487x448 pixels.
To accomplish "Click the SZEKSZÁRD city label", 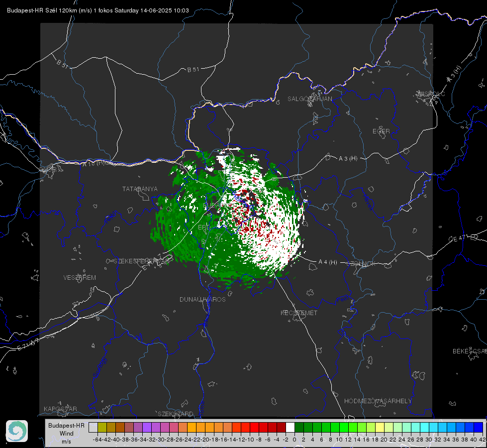I will [176, 414].
